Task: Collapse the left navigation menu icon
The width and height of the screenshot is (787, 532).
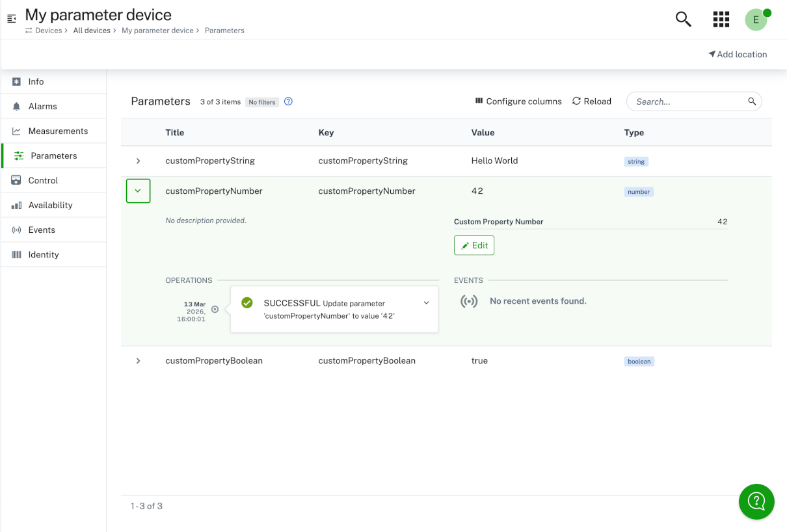Action: pos(11,19)
